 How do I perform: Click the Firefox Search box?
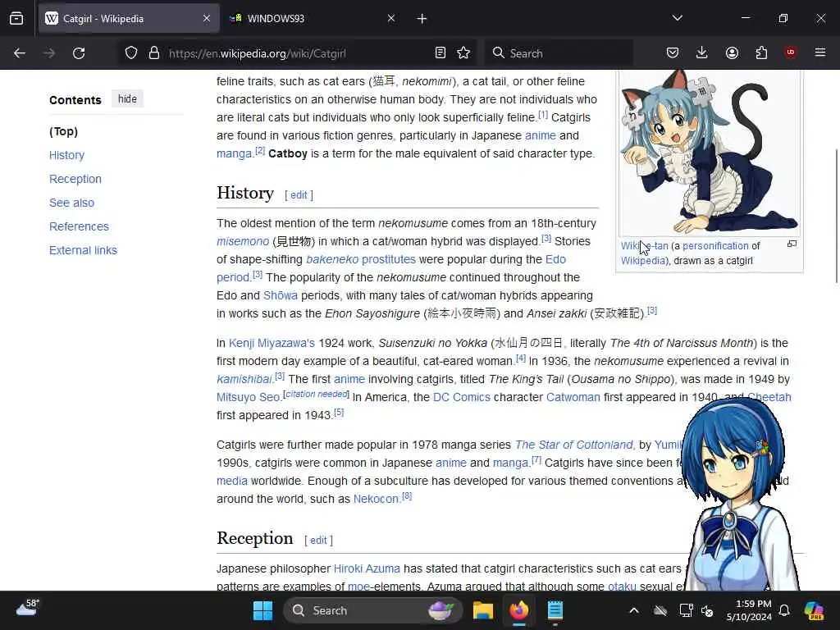pos(559,53)
